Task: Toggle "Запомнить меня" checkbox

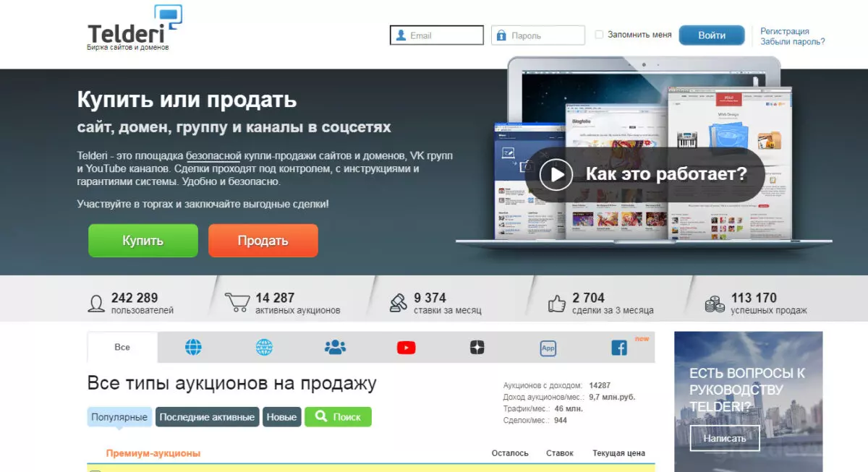Action: click(x=599, y=35)
